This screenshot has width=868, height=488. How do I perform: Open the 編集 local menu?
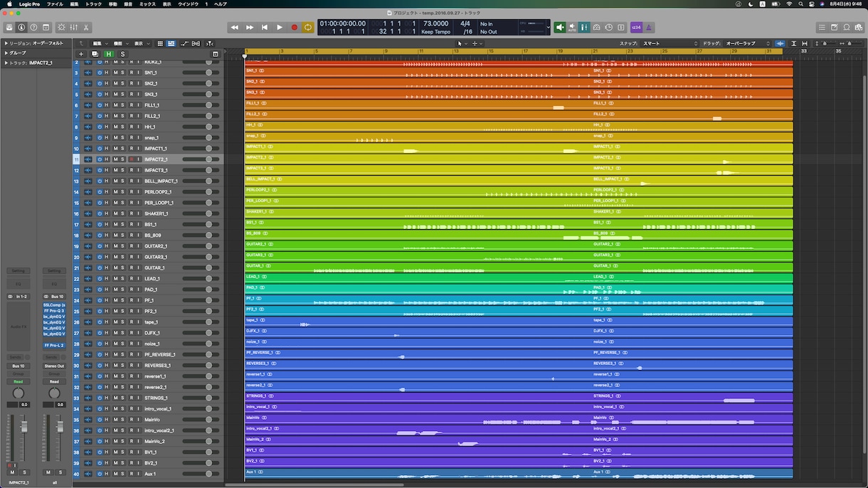pos(99,43)
